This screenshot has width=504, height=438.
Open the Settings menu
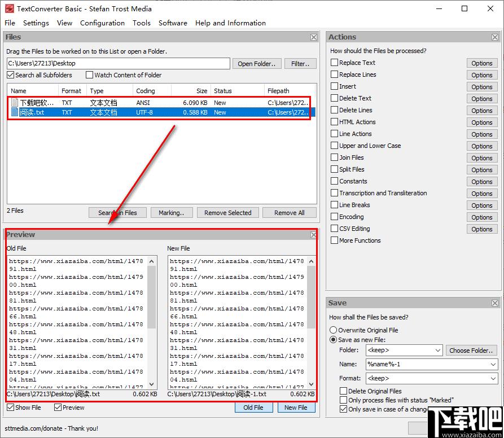tap(36, 23)
